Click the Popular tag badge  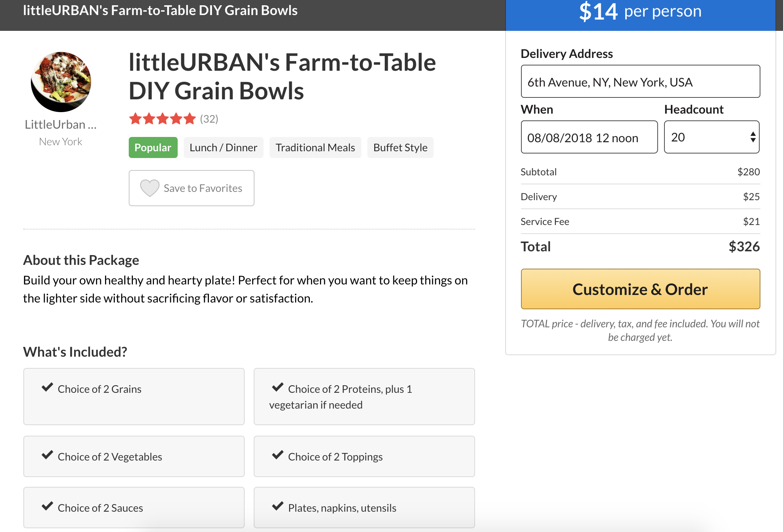tap(153, 147)
